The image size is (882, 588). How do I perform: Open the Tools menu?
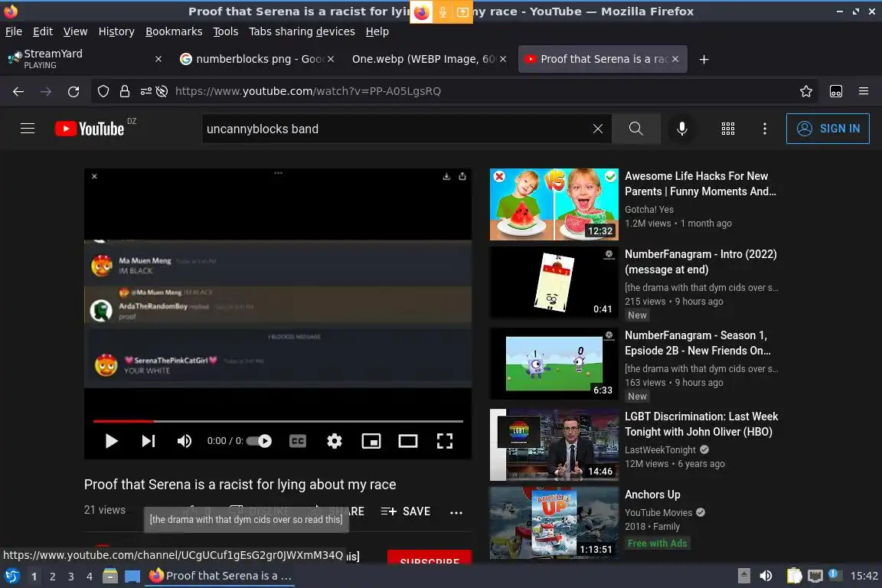[x=226, y=31]
